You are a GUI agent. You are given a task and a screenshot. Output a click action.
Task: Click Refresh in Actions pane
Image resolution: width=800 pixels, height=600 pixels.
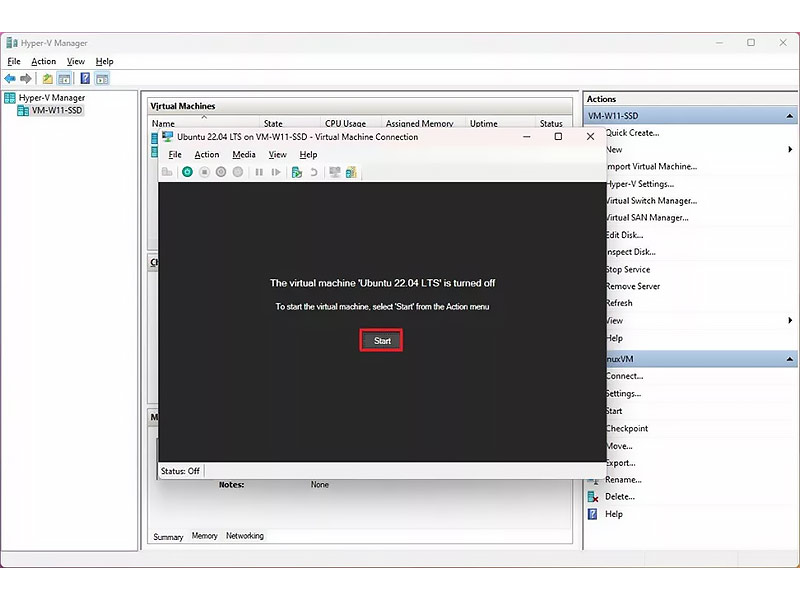619,303
